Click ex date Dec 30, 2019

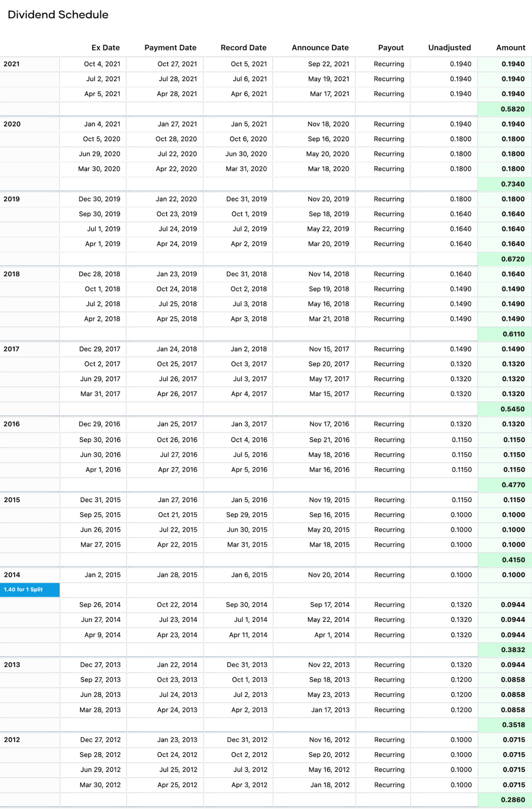click(99, 199)
